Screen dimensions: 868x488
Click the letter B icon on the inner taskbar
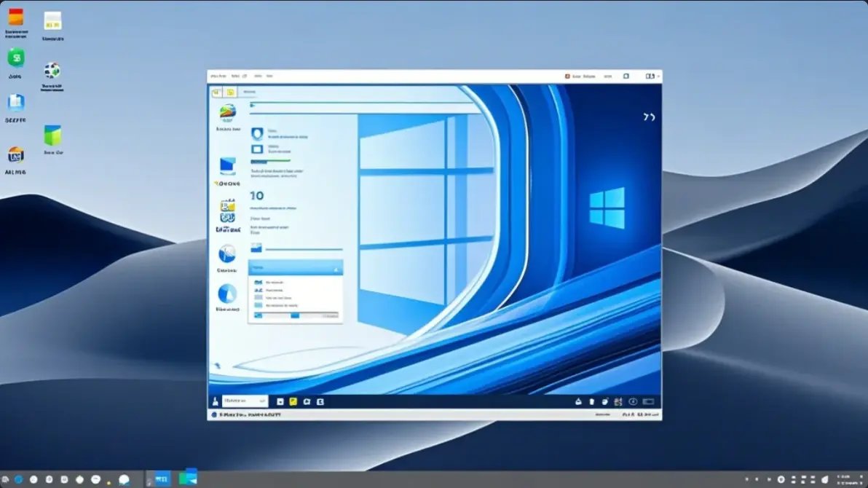click(x=320, y=401)
